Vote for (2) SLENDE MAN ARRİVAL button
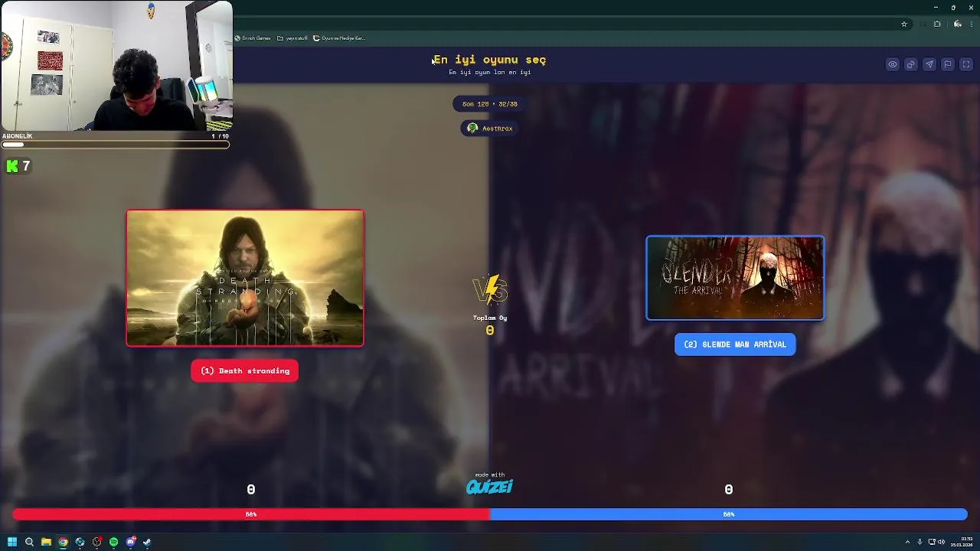The height and width of the screenshot is (551, 980). [x=735, y=344]
